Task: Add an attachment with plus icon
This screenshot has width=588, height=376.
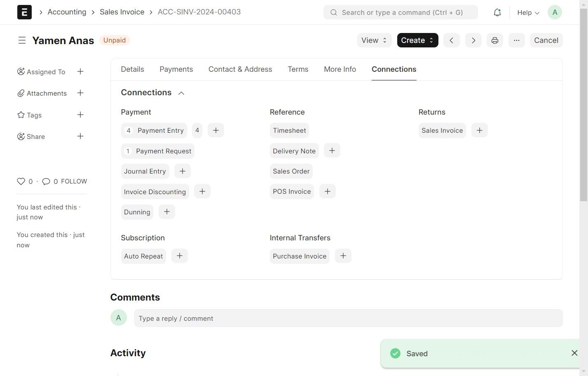Action: pos(80,93)
